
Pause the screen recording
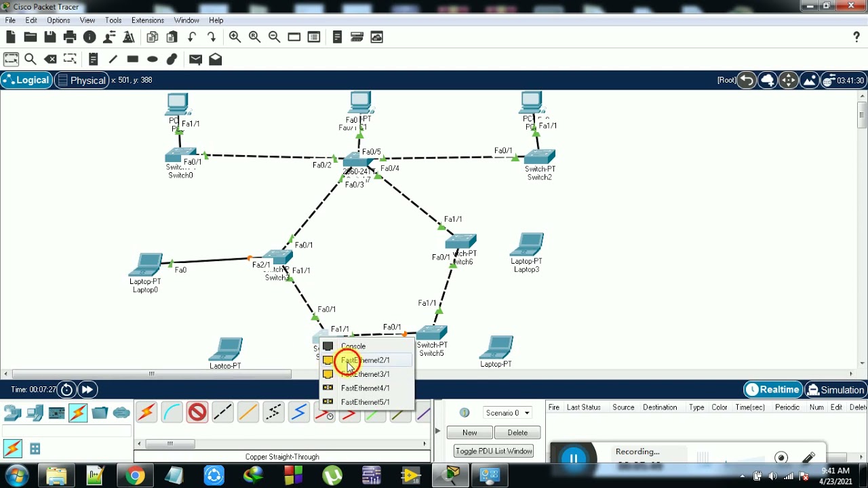coord(574,458)
